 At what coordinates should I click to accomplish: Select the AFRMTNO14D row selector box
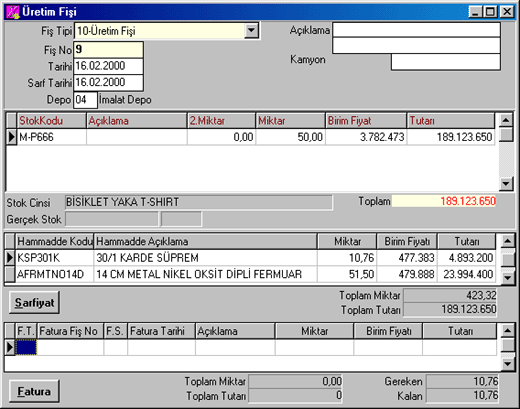[10, 274]
